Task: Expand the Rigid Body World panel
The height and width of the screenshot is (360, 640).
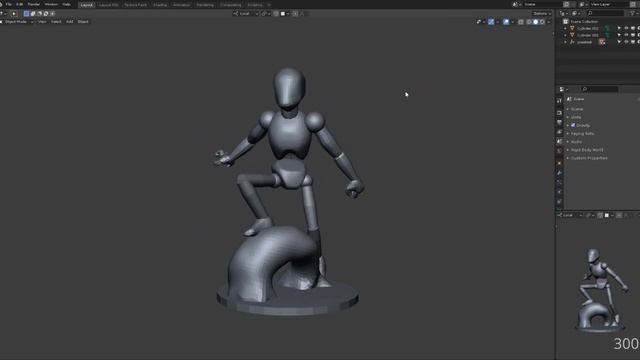Action: (587, 150)
